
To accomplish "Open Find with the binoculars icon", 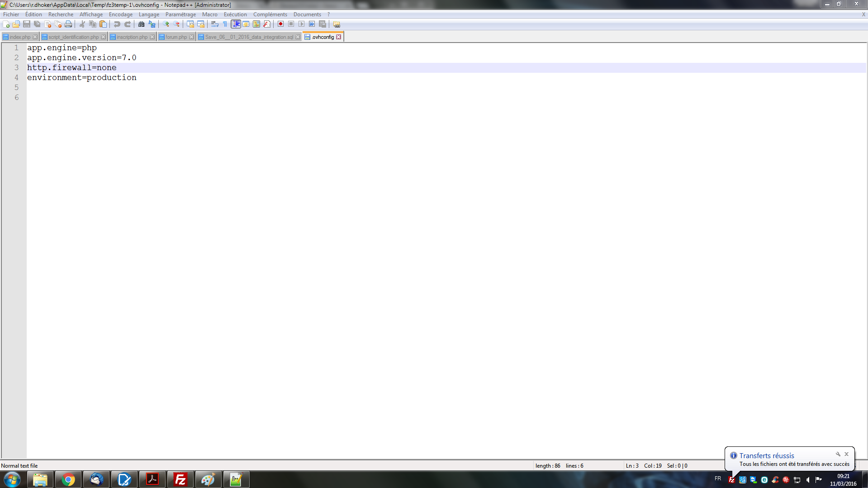I will [142, 24].
